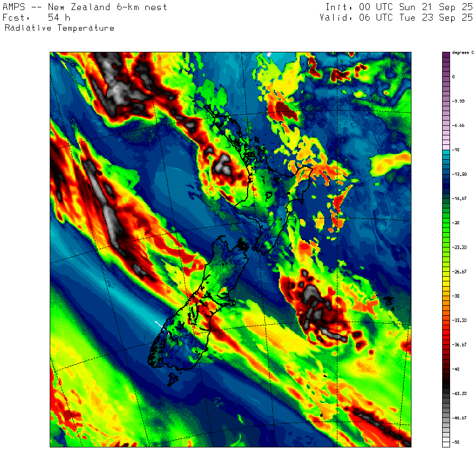Select the 'Fcst: 54 h' forecast hour text

36,17
